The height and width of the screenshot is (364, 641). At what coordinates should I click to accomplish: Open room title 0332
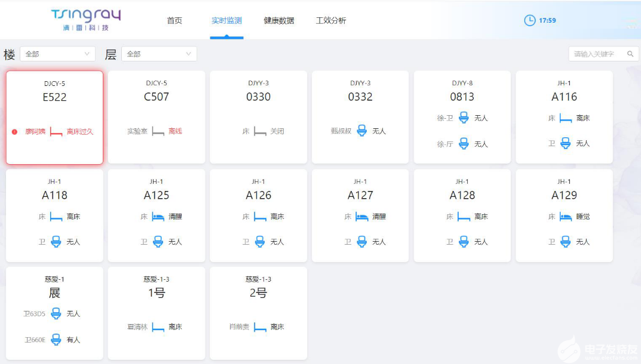click(x=360, y=97)
